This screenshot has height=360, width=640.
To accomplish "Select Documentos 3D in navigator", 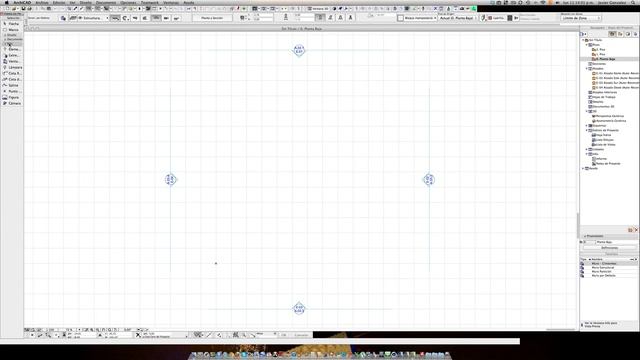I will click(x=602, y=107).
